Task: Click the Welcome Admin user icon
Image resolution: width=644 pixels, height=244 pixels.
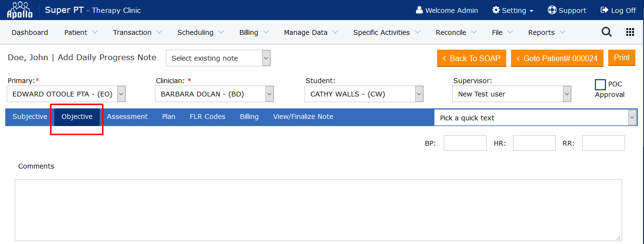Action: coord(419,10)
